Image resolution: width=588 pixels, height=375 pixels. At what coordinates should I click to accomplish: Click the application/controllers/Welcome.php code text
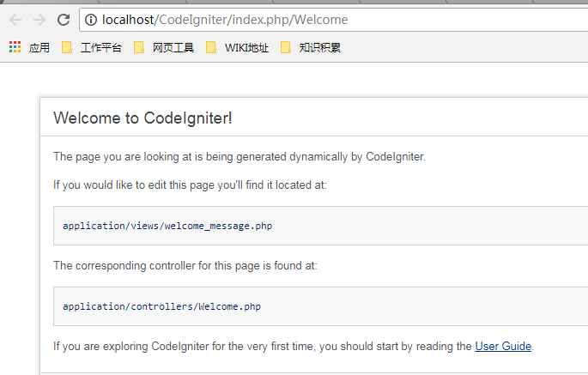(x=161, y=306)
